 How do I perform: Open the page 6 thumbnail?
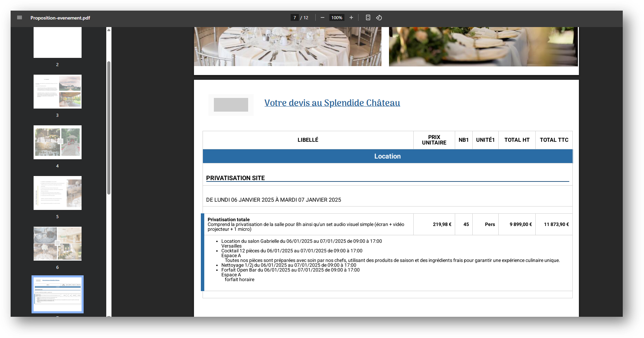[x=58, y=243]
